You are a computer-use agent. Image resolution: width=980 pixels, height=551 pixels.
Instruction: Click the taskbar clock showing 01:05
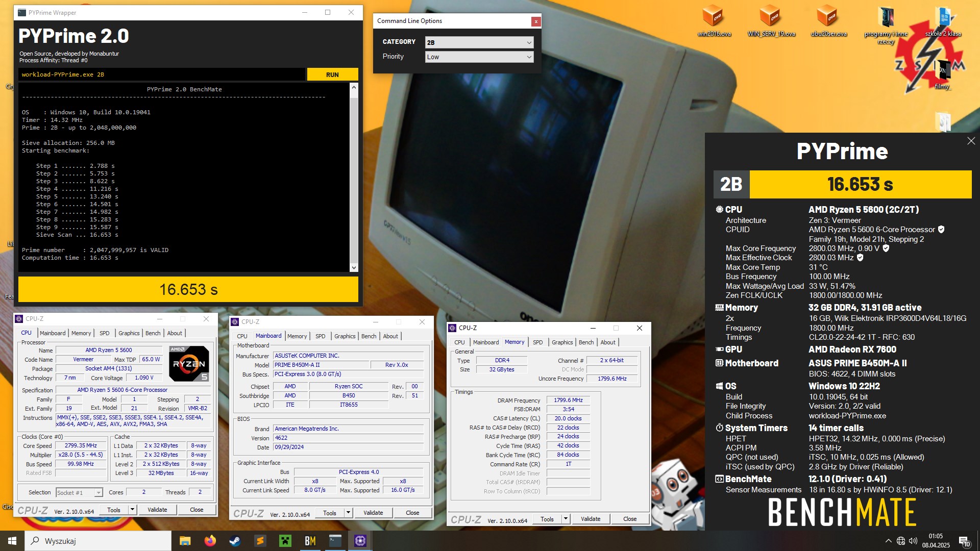tap(936, 541)
